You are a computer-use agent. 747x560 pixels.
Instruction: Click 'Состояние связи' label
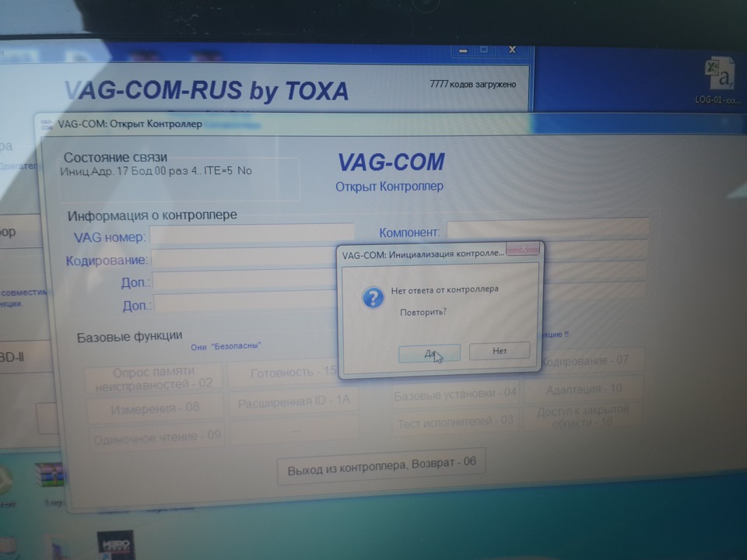[x=115, y=157]
